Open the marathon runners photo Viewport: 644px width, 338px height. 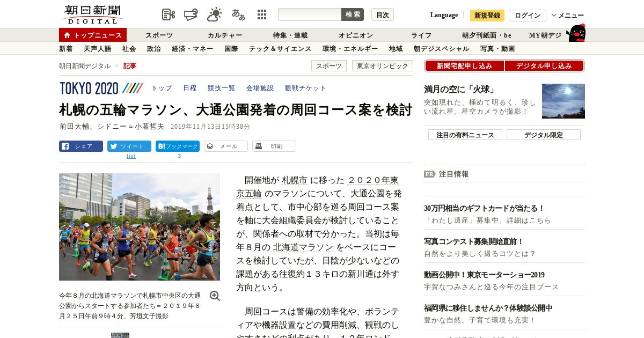(140, 227)
